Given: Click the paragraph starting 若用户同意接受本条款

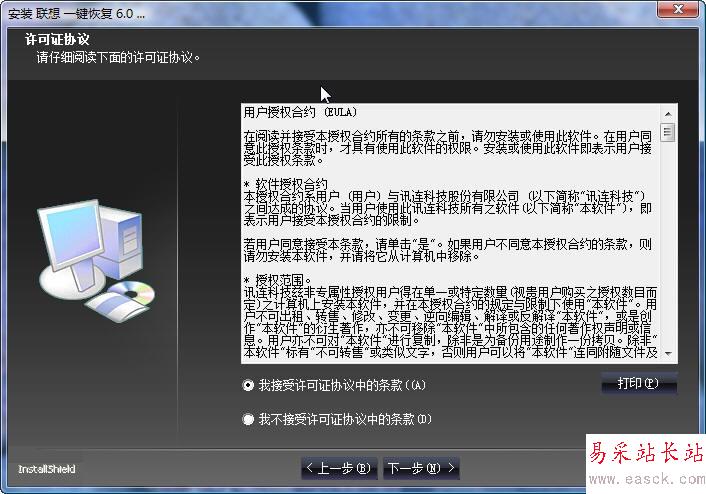Looking at the screenshot, I should pyautogui.click(x=448, y=250).
